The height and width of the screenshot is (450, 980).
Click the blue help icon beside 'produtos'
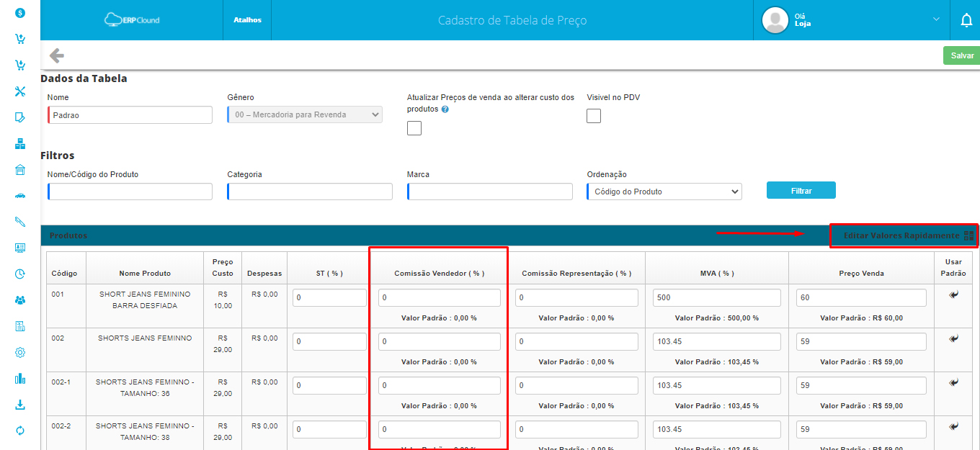[445, 109]
